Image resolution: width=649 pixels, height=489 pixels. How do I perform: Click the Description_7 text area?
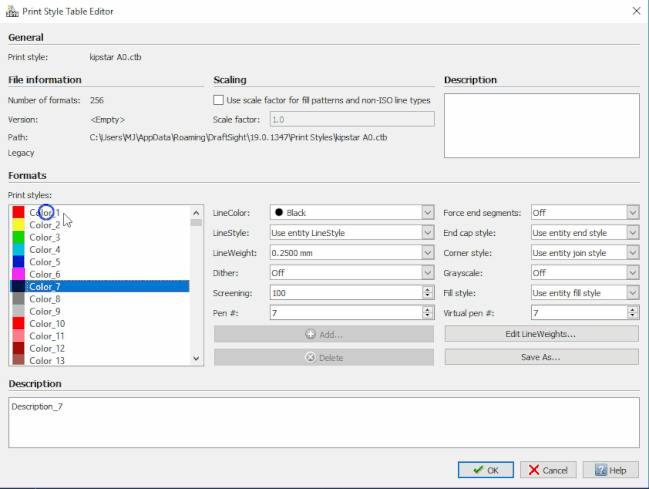[x=324, y=422]
